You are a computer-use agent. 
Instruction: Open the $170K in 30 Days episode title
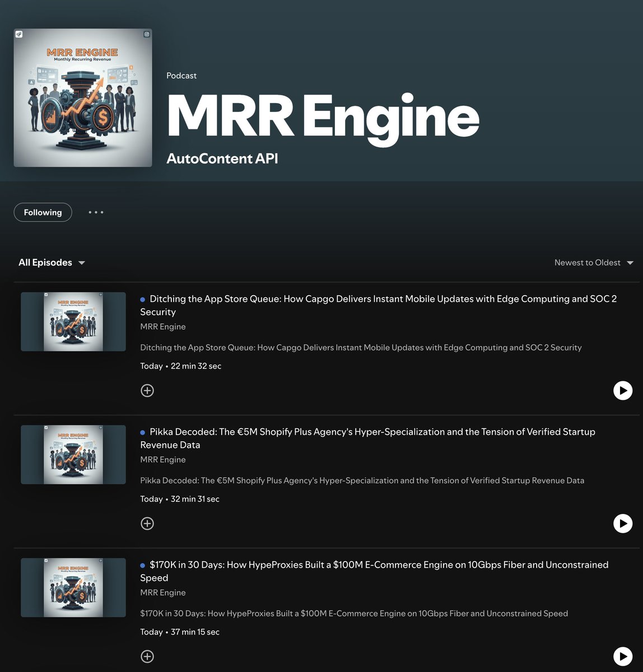tap(374, 571)
